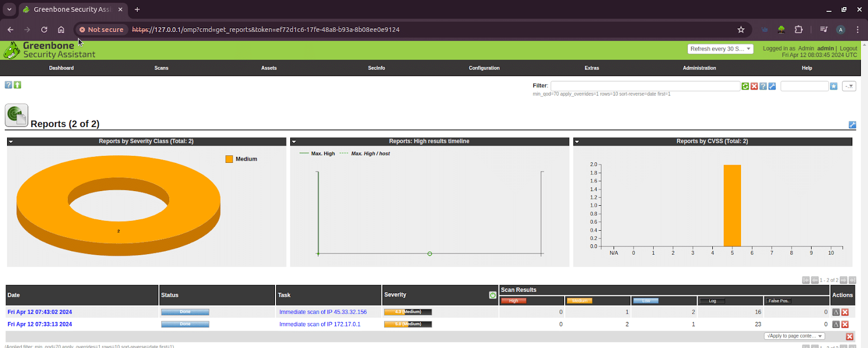Open the Scans menu
The width and height of the screenshot is (868, 348).
point(161,68)
